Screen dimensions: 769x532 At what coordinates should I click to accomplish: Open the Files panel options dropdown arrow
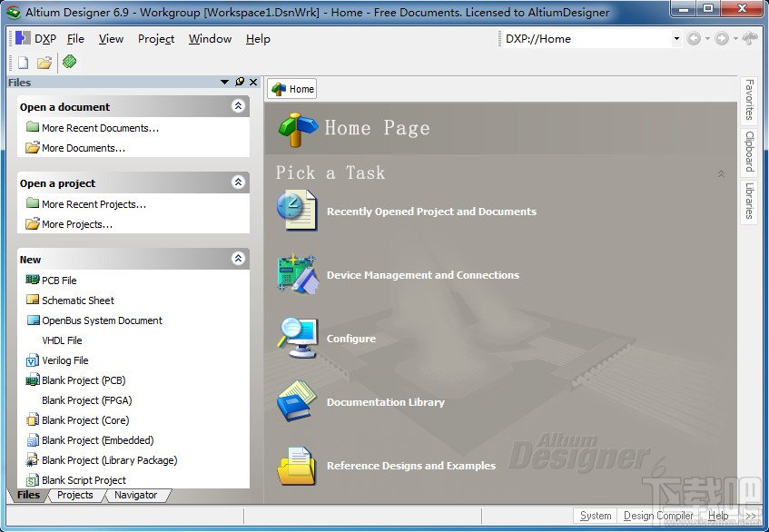point(224,82)
